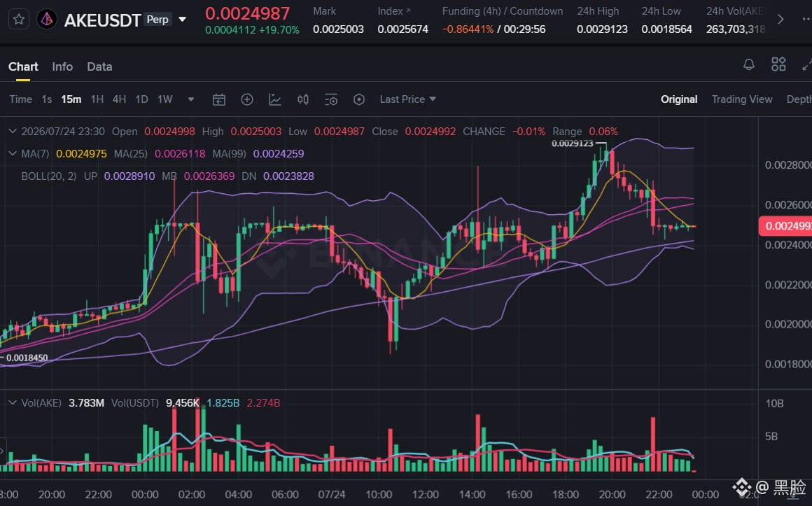Click the Funding (4h) / Countdown label

(503, 11)
